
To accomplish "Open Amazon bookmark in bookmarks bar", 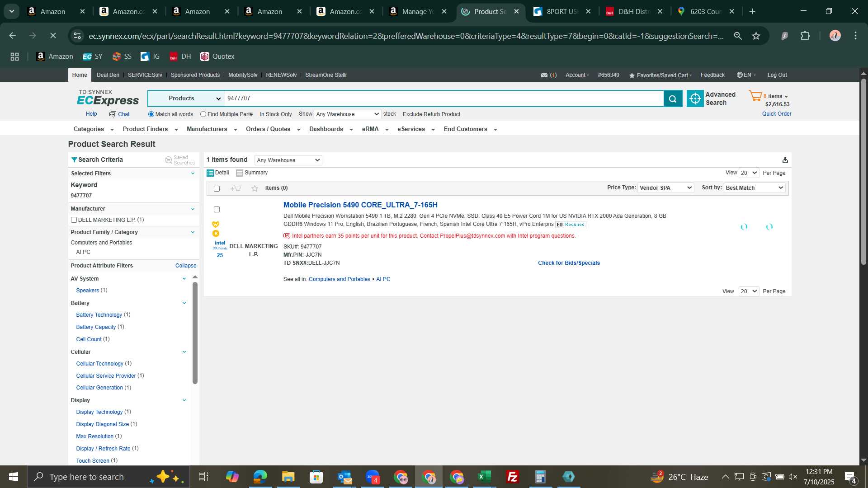I will pos(54,56).
